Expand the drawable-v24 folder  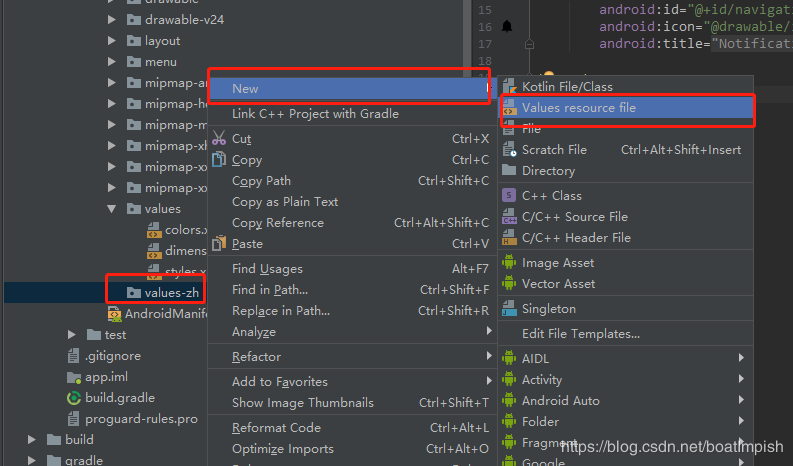coord(112,20)
